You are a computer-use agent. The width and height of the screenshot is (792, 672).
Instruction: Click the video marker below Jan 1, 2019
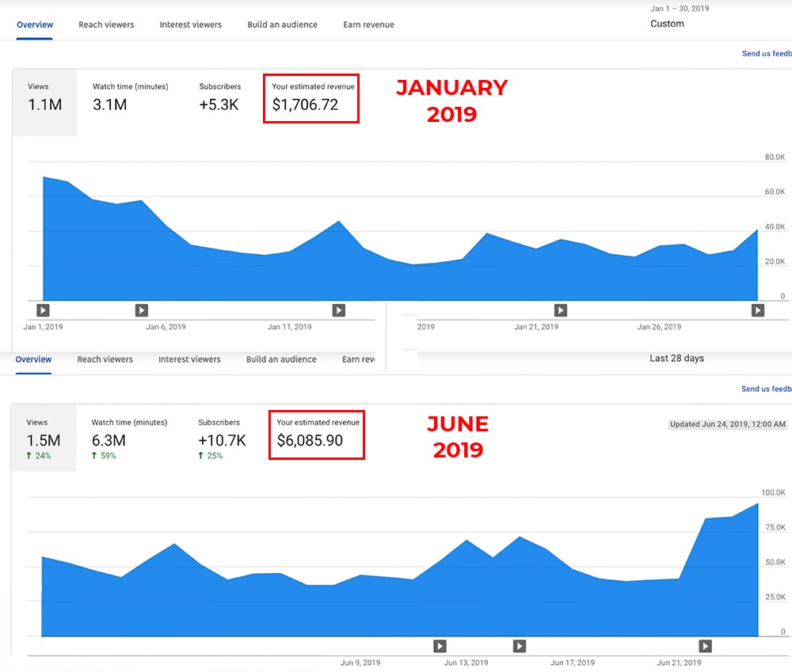pos(43,310)
